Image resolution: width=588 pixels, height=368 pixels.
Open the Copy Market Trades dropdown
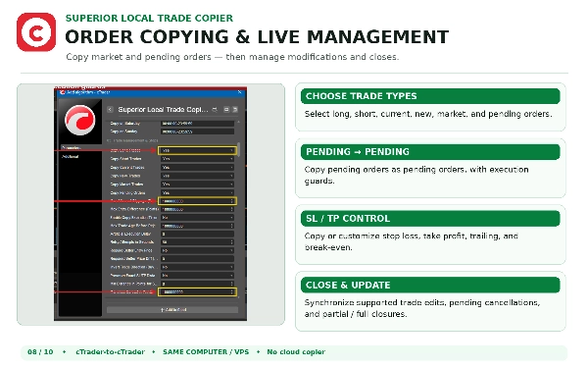[x=198, y=184]
